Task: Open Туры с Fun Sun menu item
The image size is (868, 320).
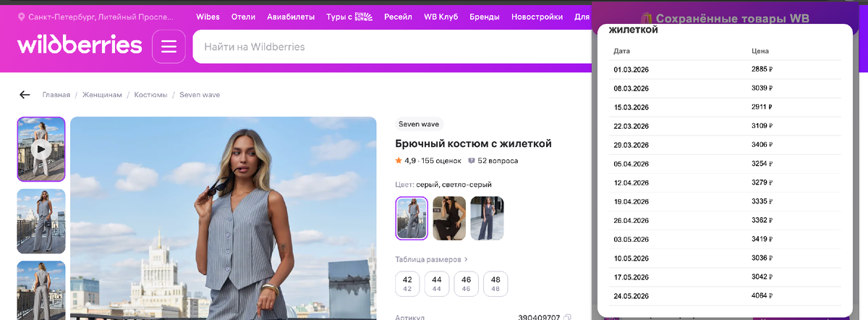Action: click(x=349, y=16)
